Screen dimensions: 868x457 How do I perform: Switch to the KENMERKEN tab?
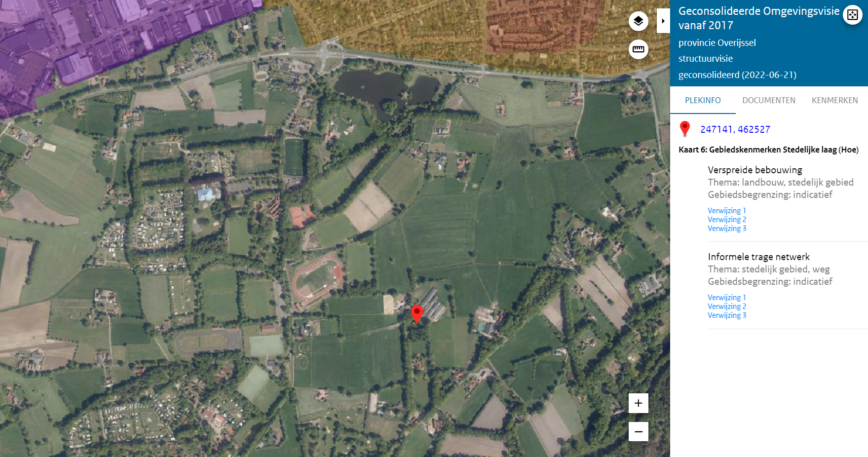pyautogui.click(x=834, y=100)
